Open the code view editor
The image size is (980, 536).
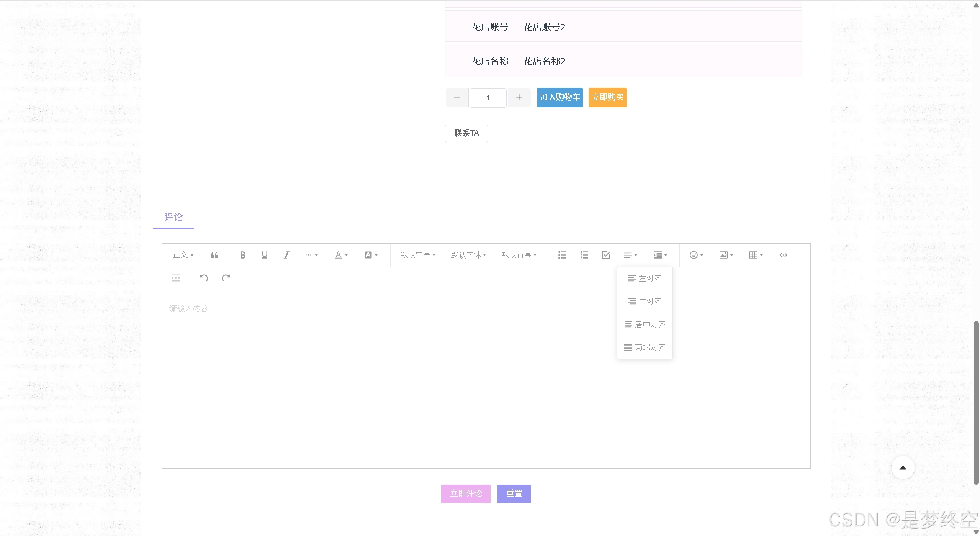[x=783, y=255]
